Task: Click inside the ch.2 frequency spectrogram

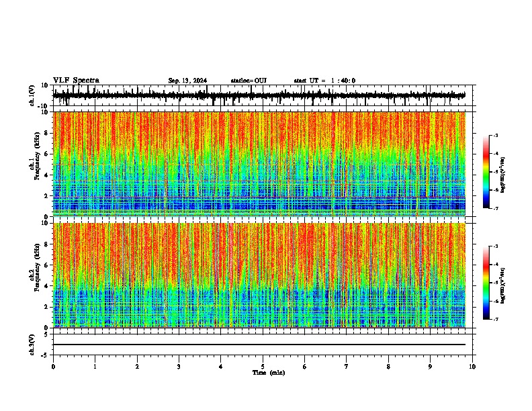Action: pos(259,275)
